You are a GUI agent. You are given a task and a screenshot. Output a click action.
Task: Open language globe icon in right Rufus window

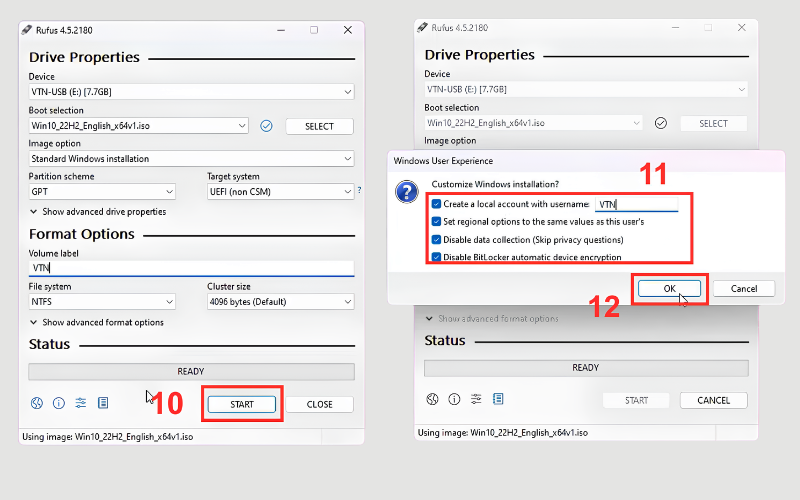tap(432, 399)
